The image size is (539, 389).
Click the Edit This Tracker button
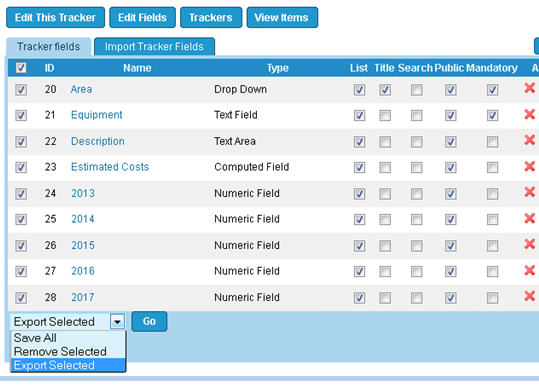[55, 17]
